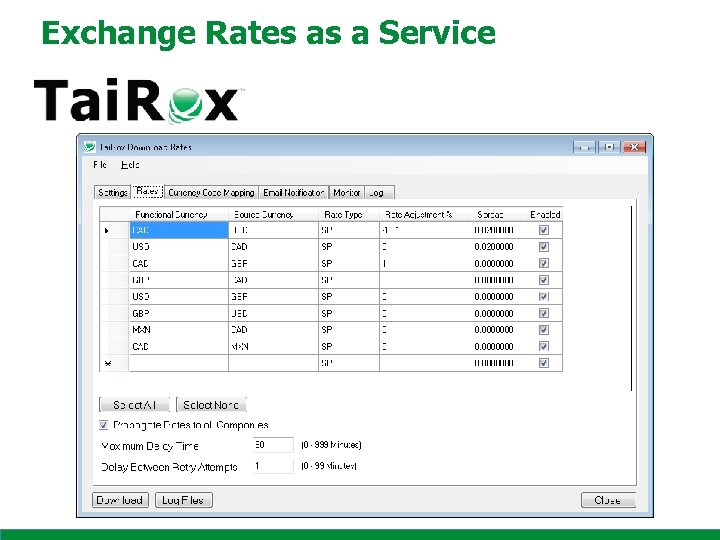Click the row selector arrow of first row
Viewport: 720px width, 540px height.
pyautogui.click(x=107, y=230)
